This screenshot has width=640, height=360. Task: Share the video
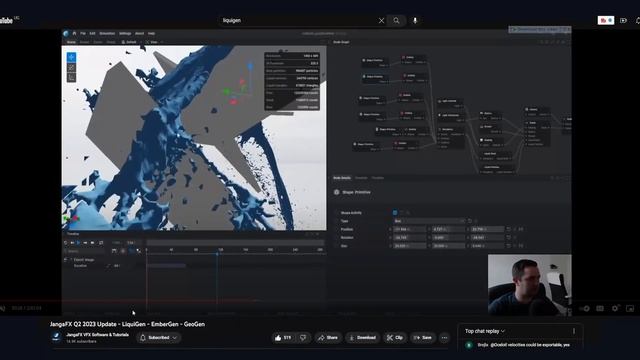(x=328, y=338)
